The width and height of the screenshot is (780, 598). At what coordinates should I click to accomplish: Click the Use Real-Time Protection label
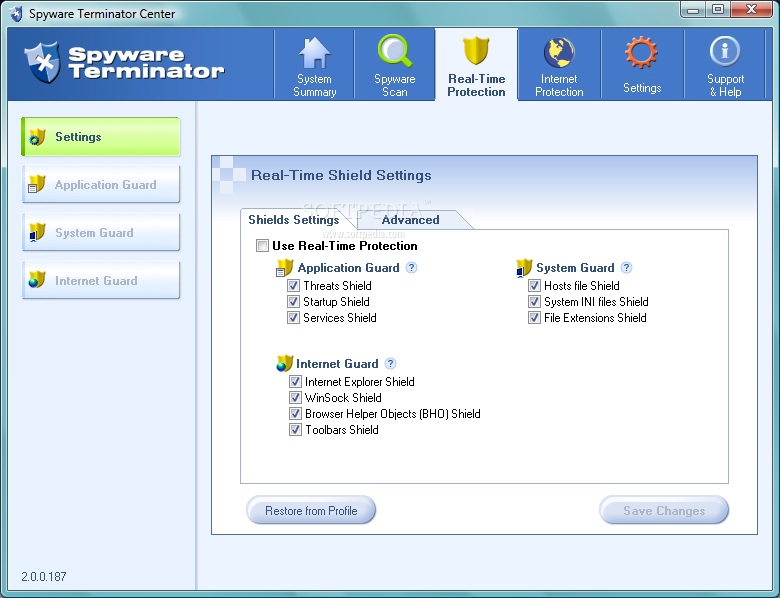tap(345, 246)
